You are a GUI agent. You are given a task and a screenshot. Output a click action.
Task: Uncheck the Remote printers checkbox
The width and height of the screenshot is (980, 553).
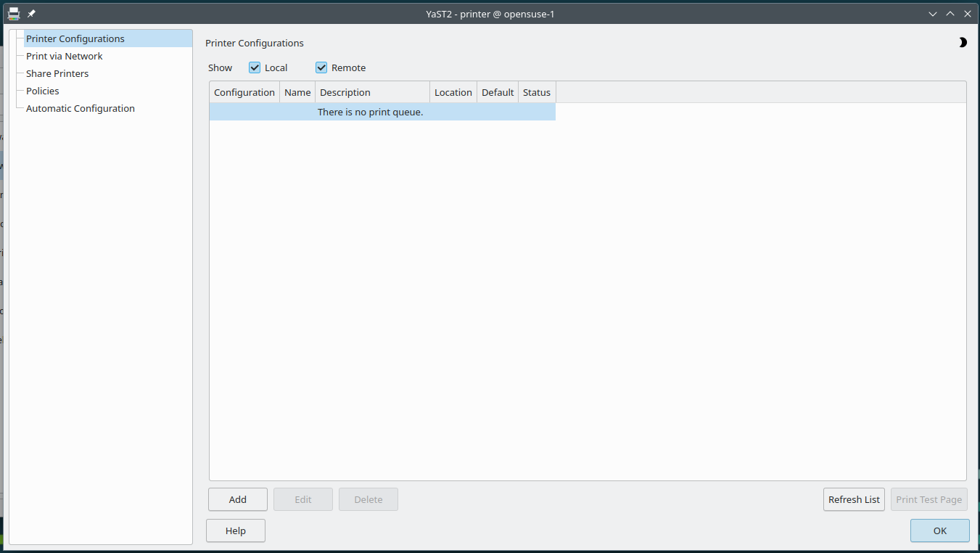coord(321,67)
